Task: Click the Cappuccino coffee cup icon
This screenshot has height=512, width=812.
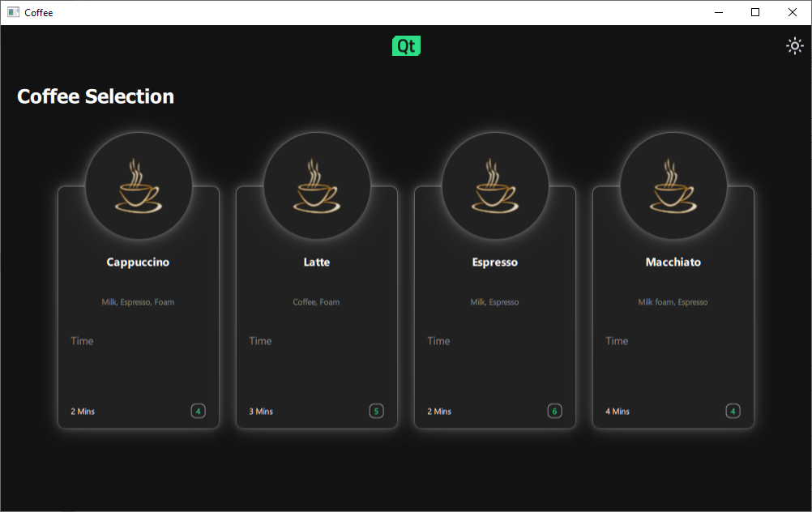Action: [139, 186]
